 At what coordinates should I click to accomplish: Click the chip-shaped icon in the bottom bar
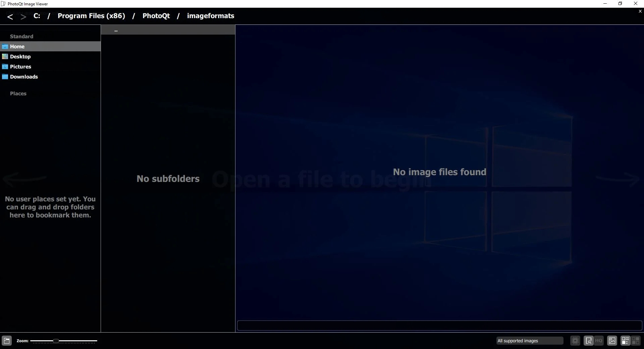pyautogui.click(x=575, y=341)
